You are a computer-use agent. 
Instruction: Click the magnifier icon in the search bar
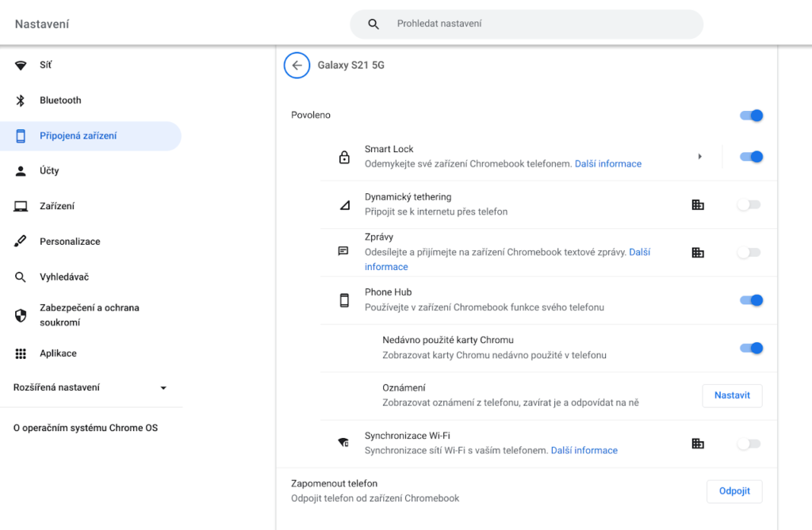[374, 24]
